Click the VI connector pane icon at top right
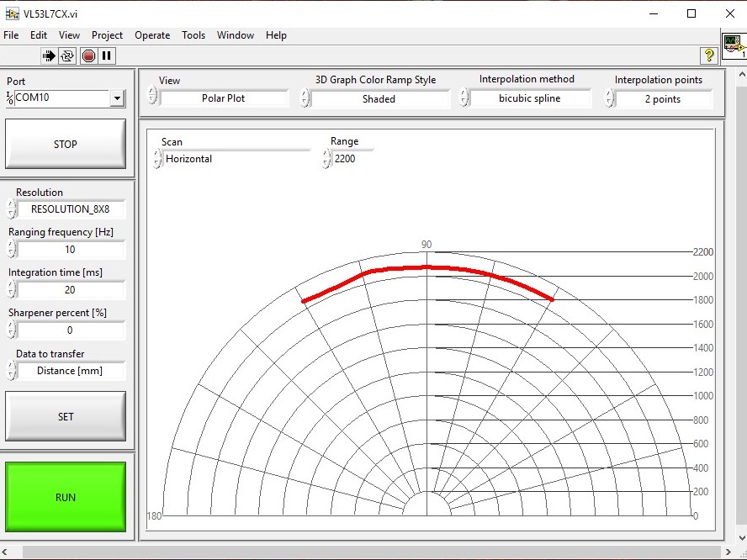 [734, 46]
